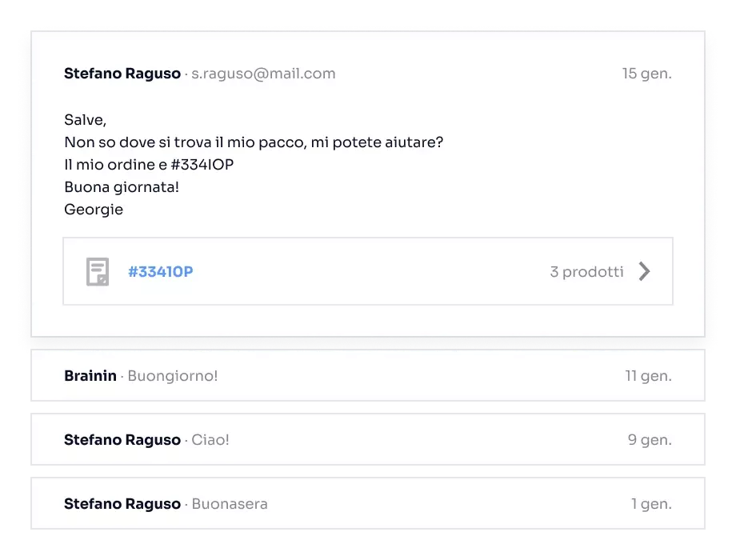736x560 pixels.
Task: Click the "3 prodotti" label
Action: [586, 272]
